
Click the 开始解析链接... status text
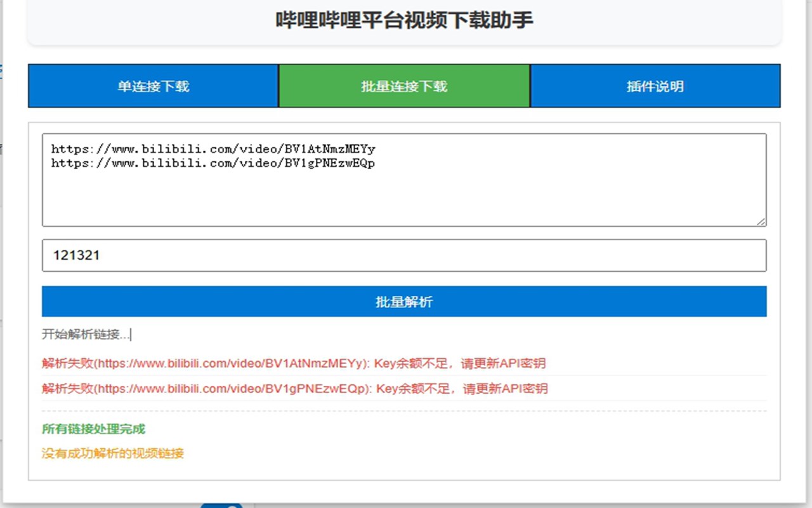point(86,335)
